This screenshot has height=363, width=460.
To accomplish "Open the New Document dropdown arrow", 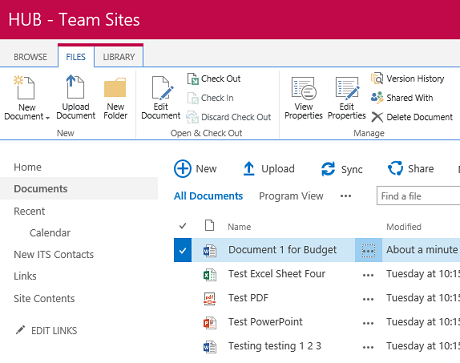I will pos(48,118).
